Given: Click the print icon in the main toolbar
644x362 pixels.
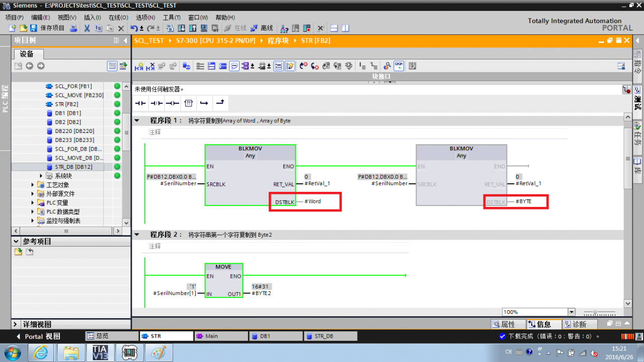Looking at the screenshot, I should point(73,28).
